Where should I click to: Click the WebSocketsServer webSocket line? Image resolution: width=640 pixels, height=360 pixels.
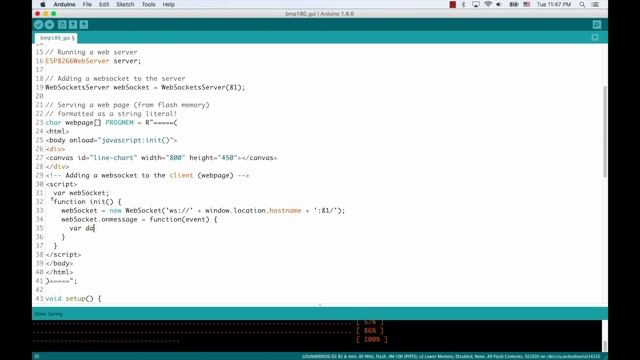pos(145,87)
